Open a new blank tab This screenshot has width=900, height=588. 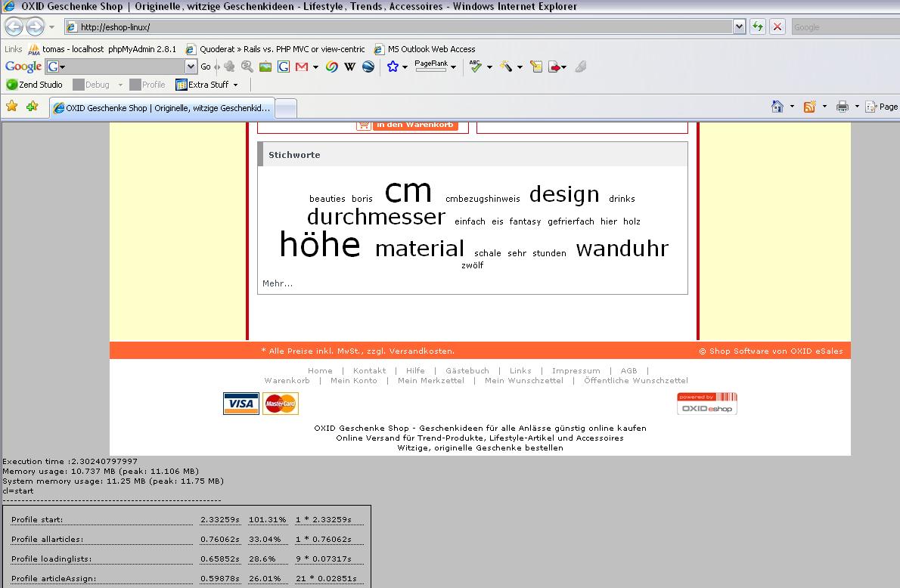point(285,108)
